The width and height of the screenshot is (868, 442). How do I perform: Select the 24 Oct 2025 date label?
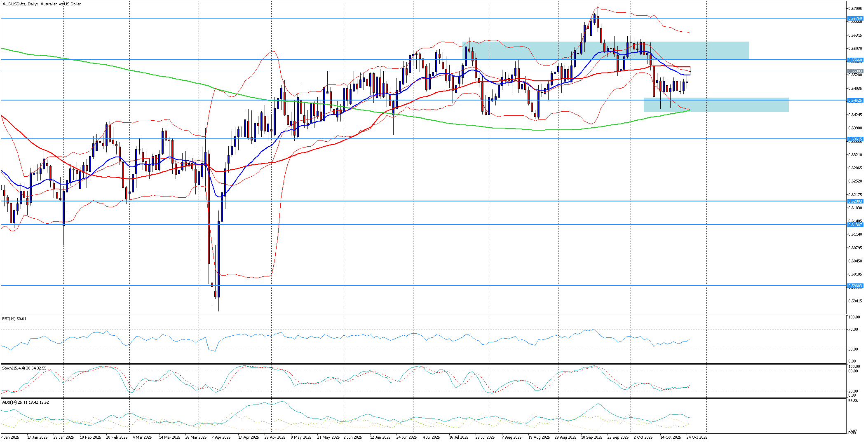(x=697, y=437)
